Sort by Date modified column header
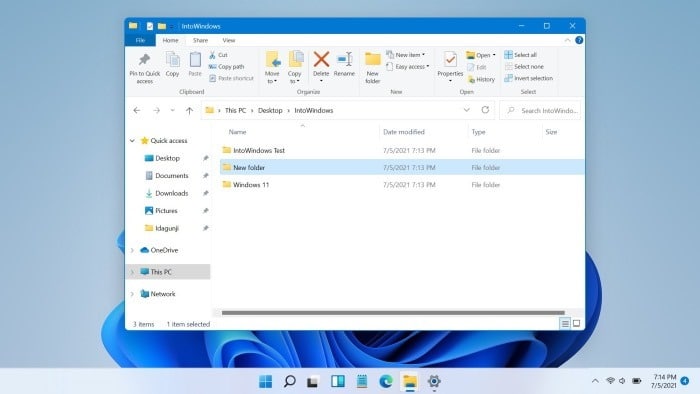The image size is (700, 394). [x=404, y=132]
